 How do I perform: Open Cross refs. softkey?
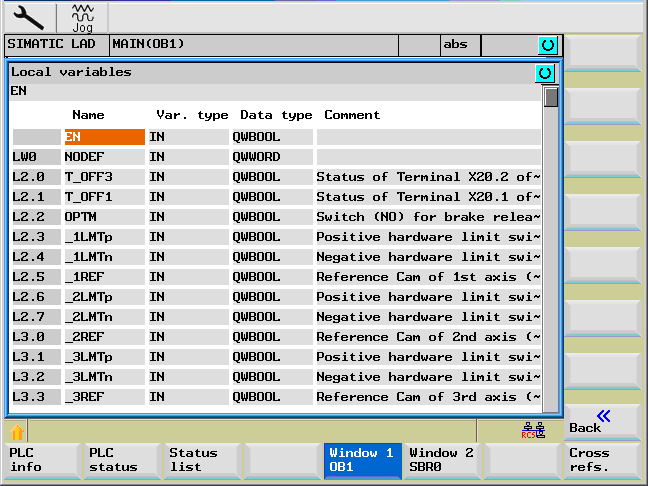click(601, 460)
